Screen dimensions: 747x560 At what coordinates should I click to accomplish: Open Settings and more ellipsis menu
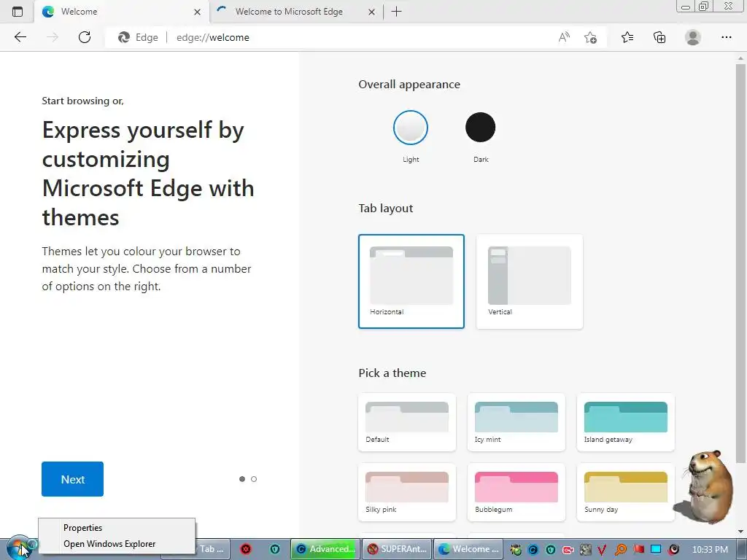(726, 37)
